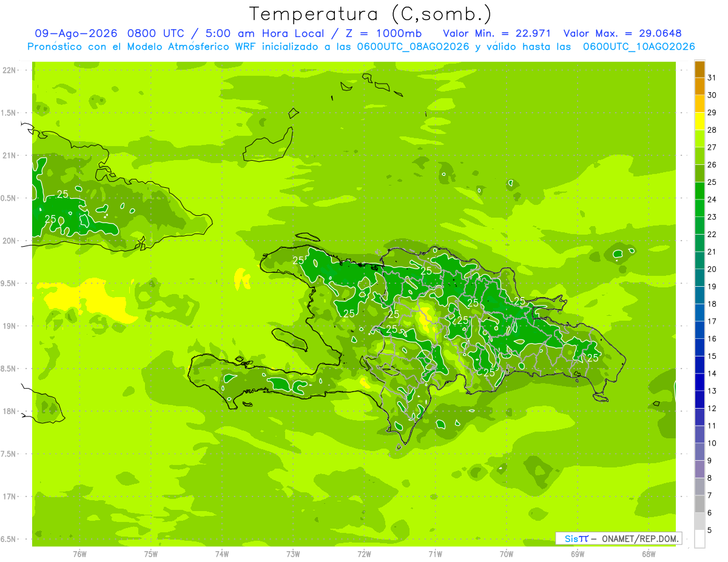Click the "20N" latitude label
This screenshot has height=562, width=728.
point(9,241)
